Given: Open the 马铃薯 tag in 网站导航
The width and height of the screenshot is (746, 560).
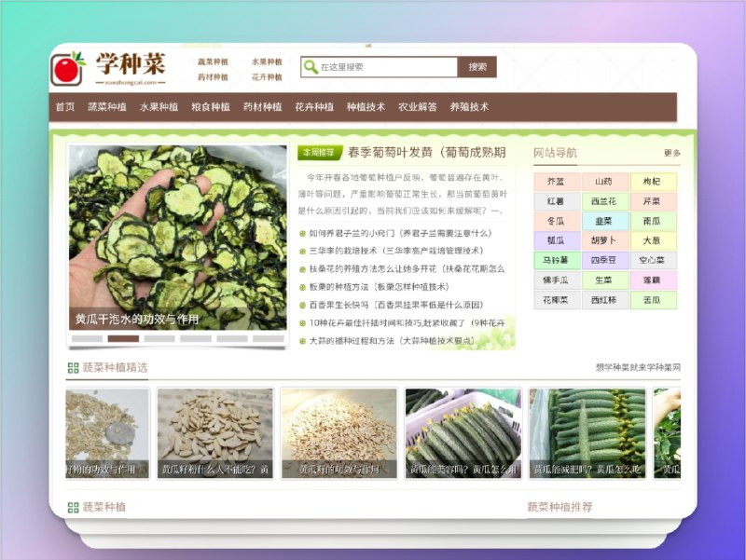Looking at the screenshot, I should pos(554,259).
